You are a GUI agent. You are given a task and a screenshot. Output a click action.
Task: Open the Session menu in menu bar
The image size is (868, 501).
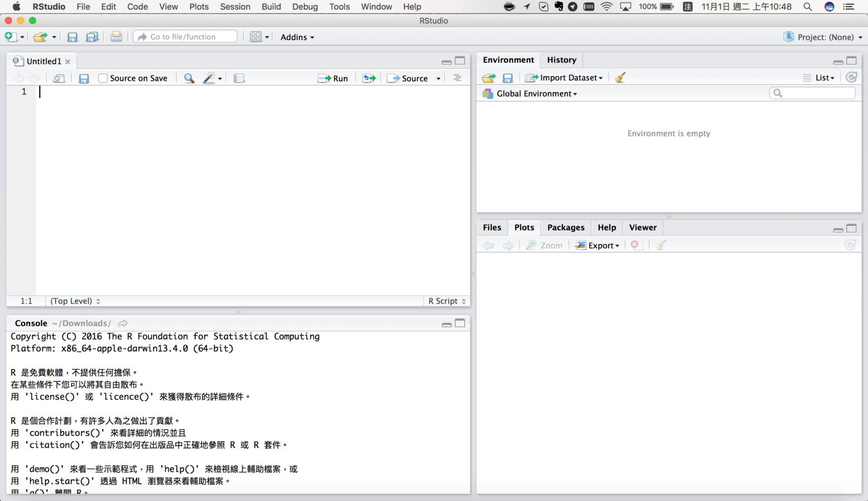point(235,7)
